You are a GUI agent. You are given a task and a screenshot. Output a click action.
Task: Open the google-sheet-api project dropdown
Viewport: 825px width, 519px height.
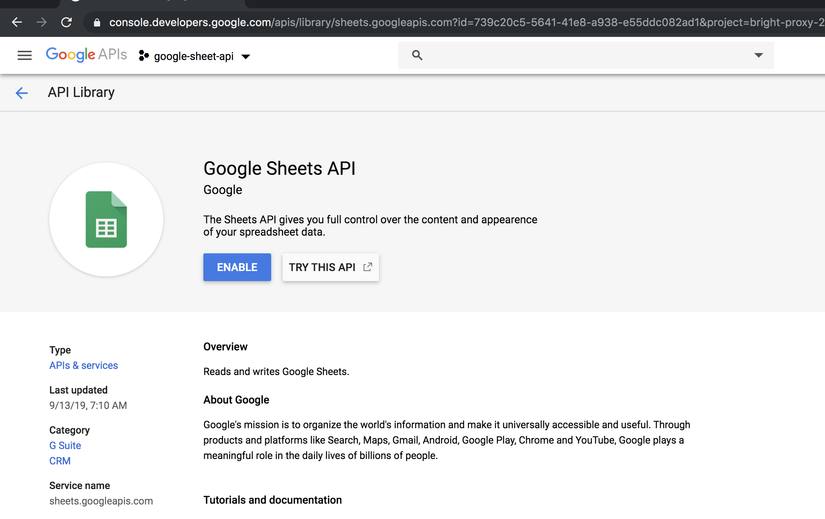pos(246,57)
